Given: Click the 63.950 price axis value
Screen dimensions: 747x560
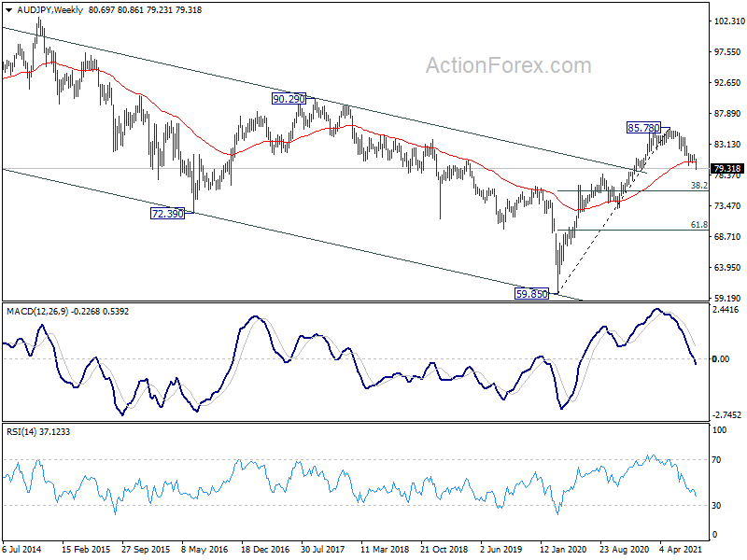Looking at the screenshot, I should 727,268.
